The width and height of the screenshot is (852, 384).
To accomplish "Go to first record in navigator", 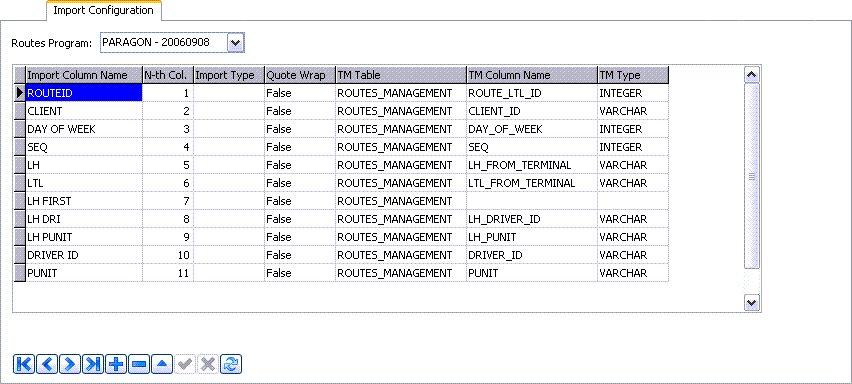I will pyautogui.click(x=24, y=364).
